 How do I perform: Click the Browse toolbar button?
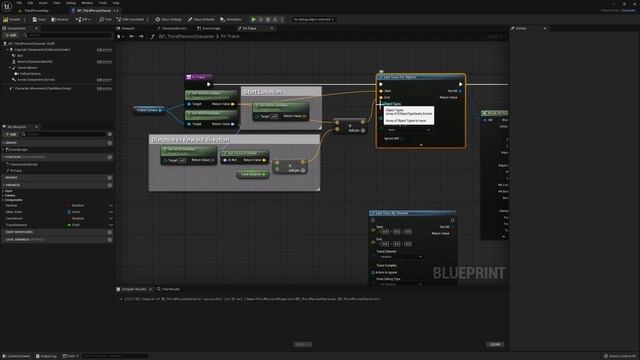(60, 19)
